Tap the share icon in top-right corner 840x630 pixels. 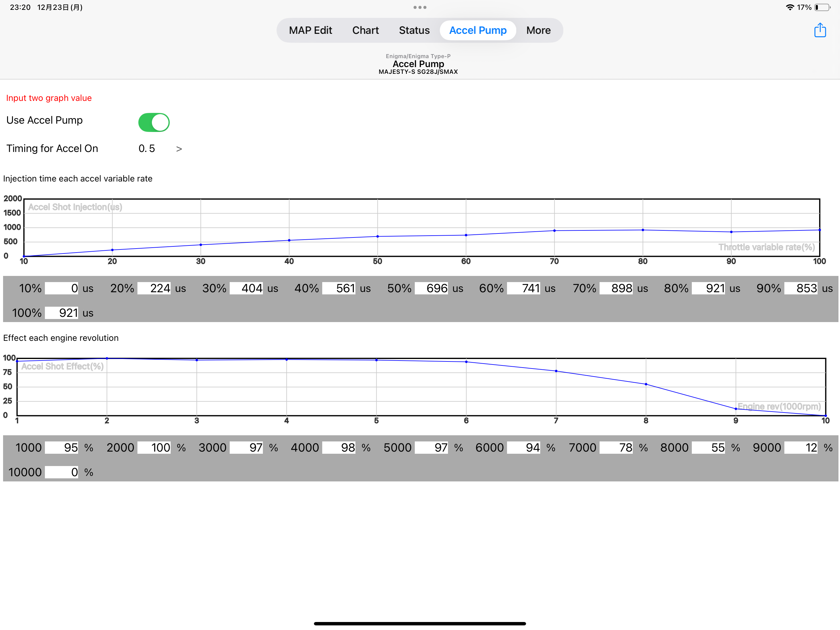[x=820, y=30]
